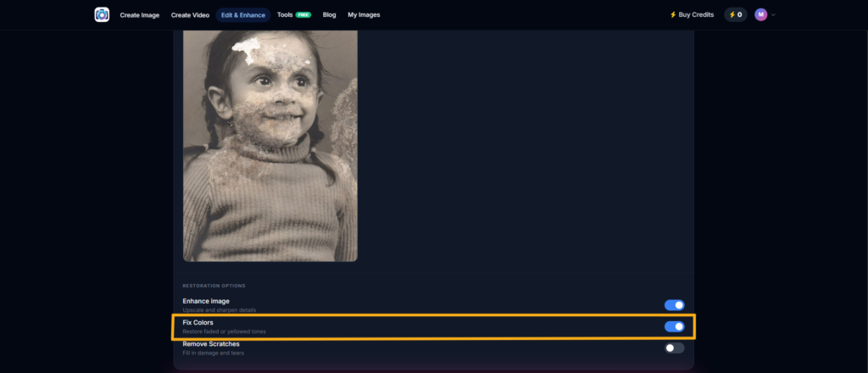Image resolution: width=868 pixels, height=373 pixels.
Task: Turn off the Enhance image toggle
Action: click(674, 305)
